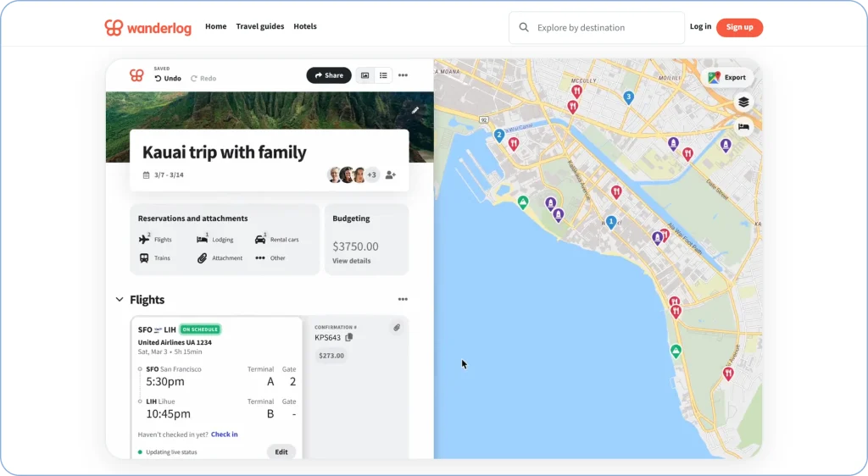Copy confirmation number KPS643

click(348, 337)
